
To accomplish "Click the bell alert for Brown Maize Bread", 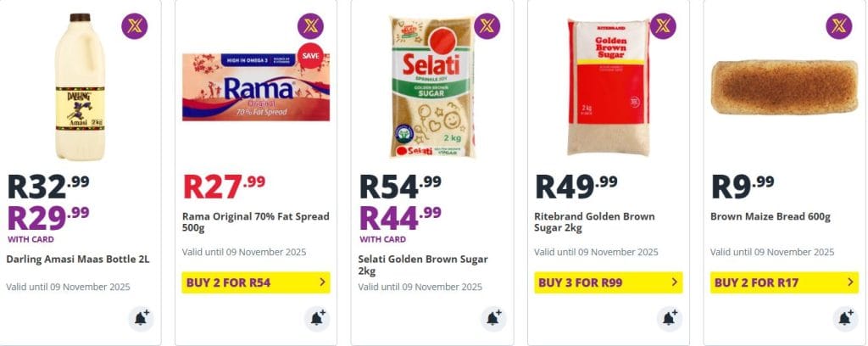I will (845, 319).
